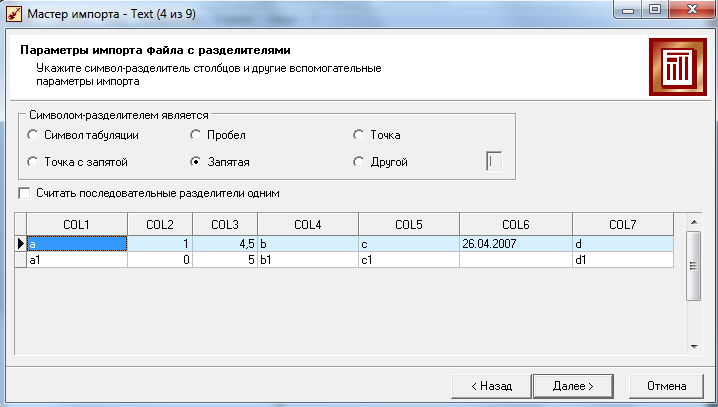The width and height of the screenshot is (718, 407).
Task: Click the red import wizard logo
Action: 678,67
